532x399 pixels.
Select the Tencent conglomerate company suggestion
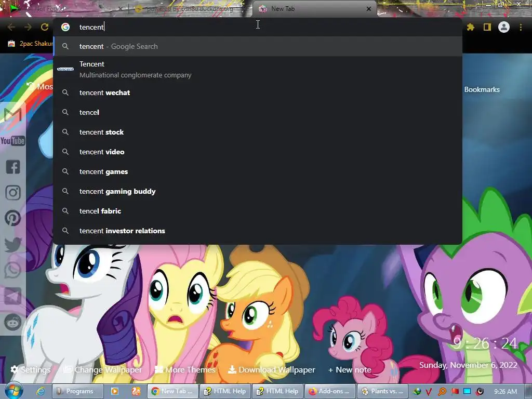pyautogui.click(x=258, y=69)
